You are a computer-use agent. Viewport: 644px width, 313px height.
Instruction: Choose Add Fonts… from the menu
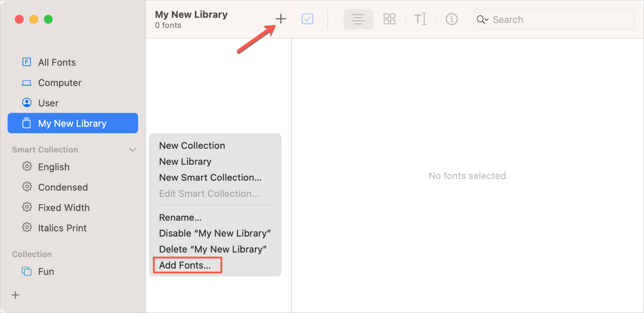click(x=215, y=265)
